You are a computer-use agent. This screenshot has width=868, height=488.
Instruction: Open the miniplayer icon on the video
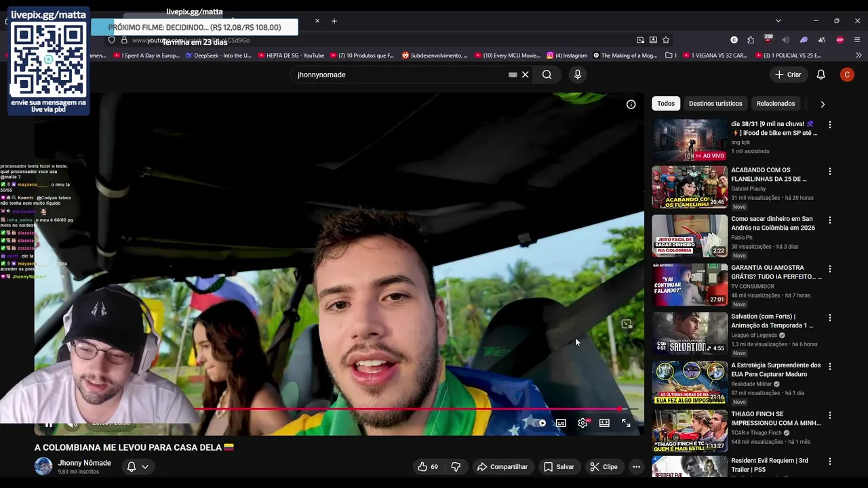[627, 324]
